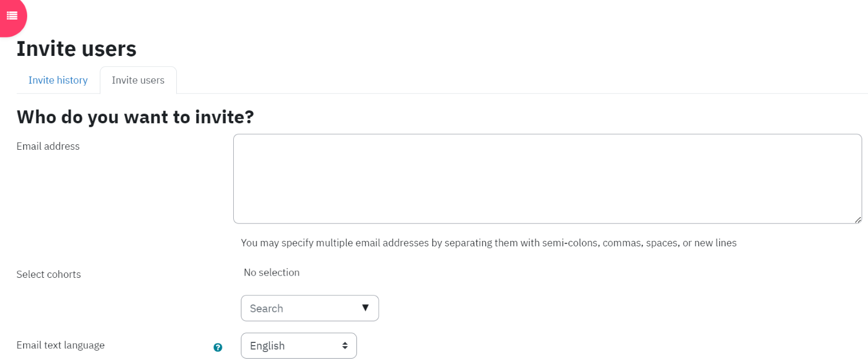Click the No selection cohort text
The height and width of the screenshot is (363, 868).
pyautogui.click(x=271, y=272)
